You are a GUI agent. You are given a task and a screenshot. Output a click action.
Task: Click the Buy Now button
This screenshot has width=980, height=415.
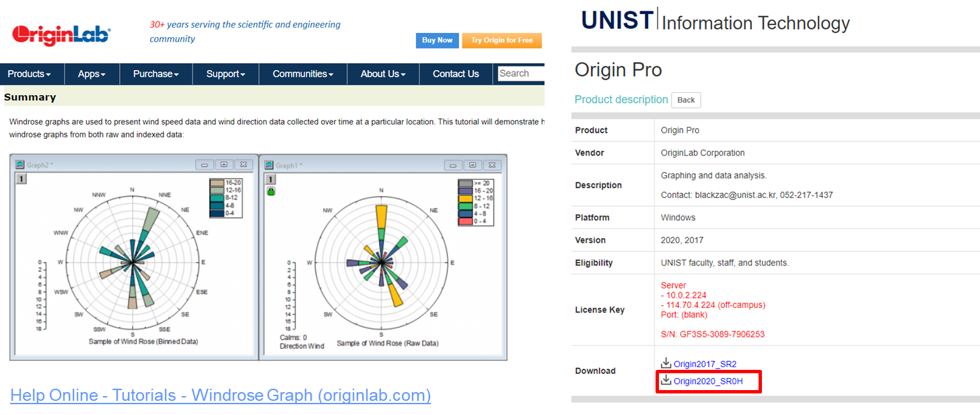(438, 40)
